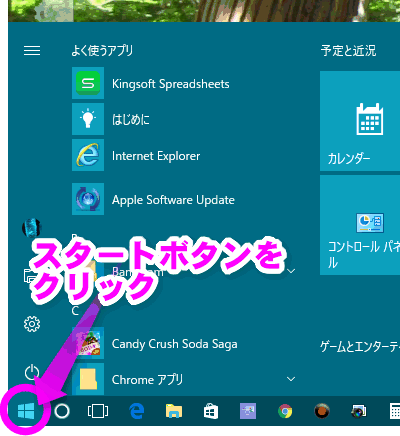Launch Google Chrome from the taskbar
The image size is (400, 436).
point(285,411)
